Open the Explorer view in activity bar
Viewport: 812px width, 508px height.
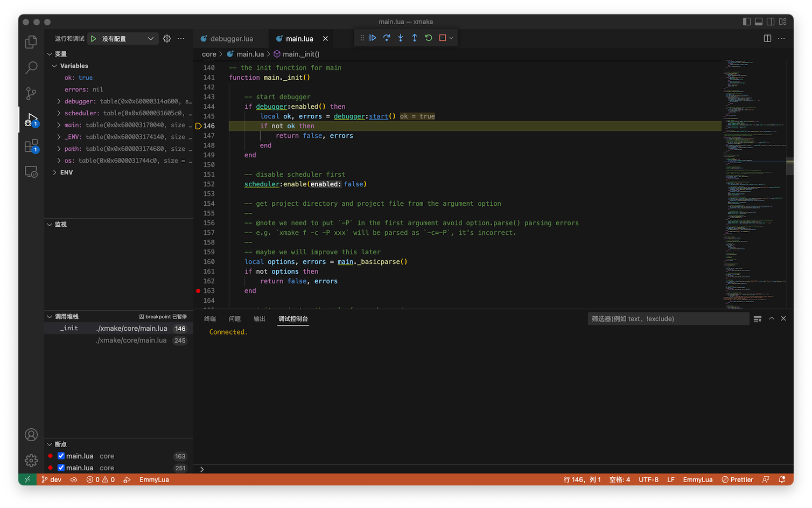(x=31, y=42)
